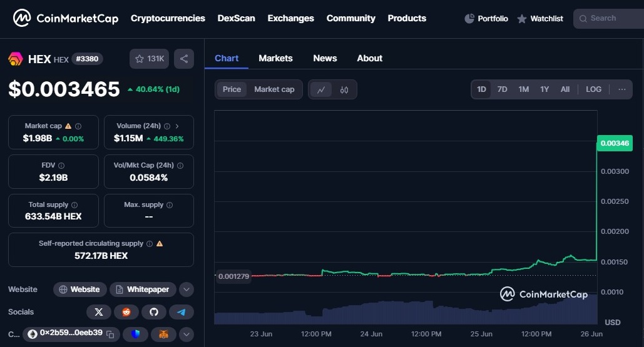Open the Watchlist star link
Viewport: 644px width, 347px height.
[x=540, y=19]
